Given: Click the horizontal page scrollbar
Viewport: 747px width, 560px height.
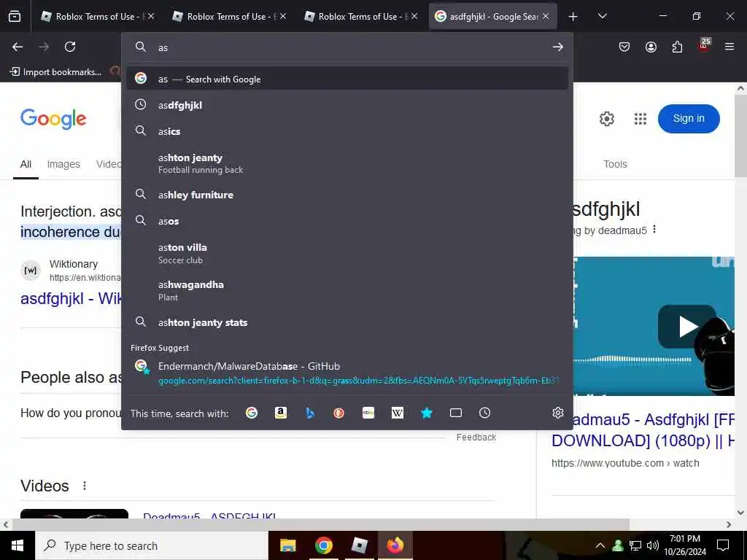Looking at the screenshot, I should 321,524.
